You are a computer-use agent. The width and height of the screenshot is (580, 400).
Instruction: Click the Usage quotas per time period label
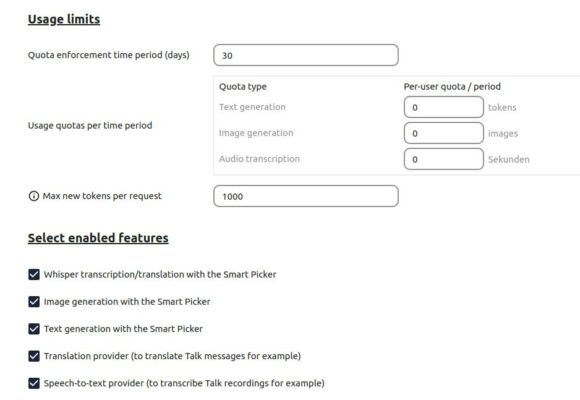[x=90, y=125]
